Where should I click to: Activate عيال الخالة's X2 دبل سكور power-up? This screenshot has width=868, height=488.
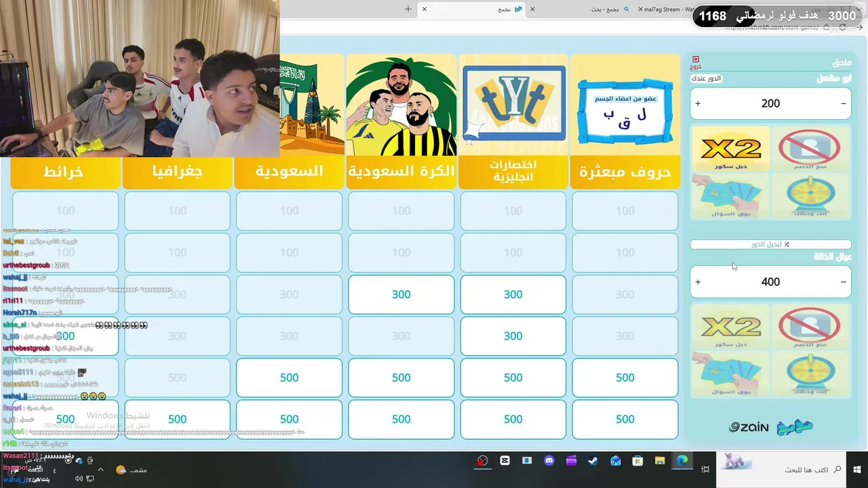coord(730,326)
